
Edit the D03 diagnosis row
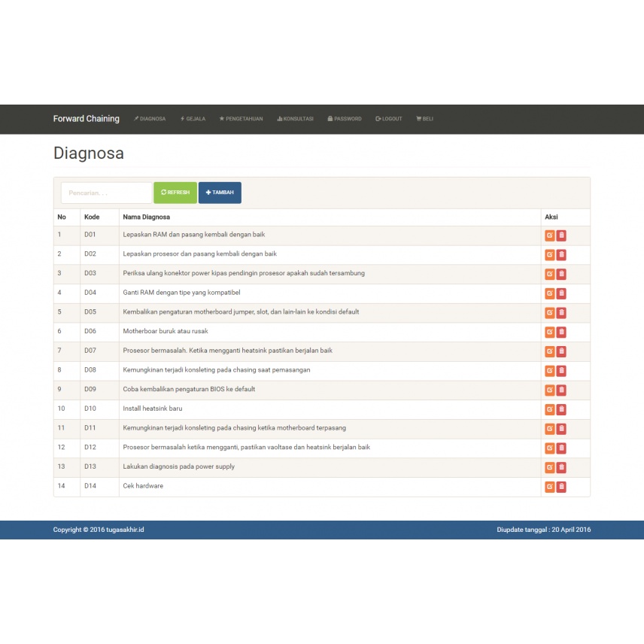pyautogui.click(x=549, y=274)
